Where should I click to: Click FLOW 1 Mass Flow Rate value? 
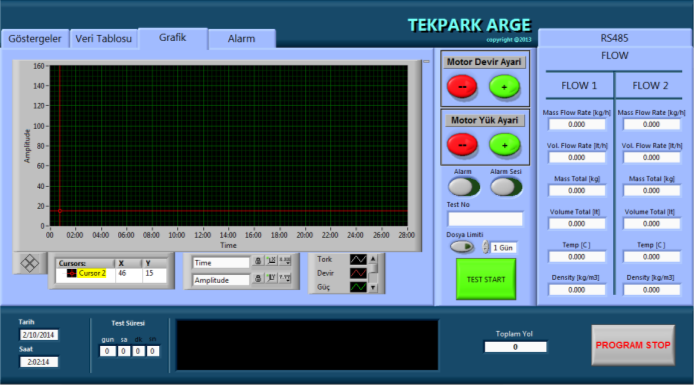(x=577, y=124)
